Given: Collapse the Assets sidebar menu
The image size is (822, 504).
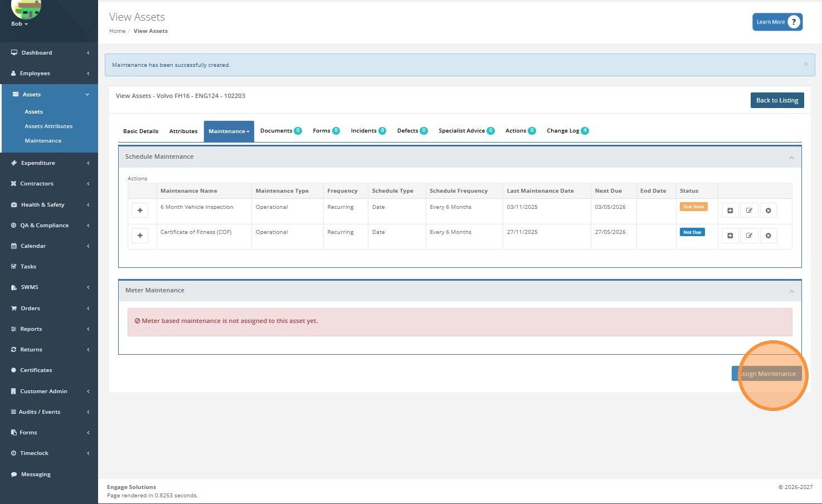Looking at the screenshot, I should (87, 95).
